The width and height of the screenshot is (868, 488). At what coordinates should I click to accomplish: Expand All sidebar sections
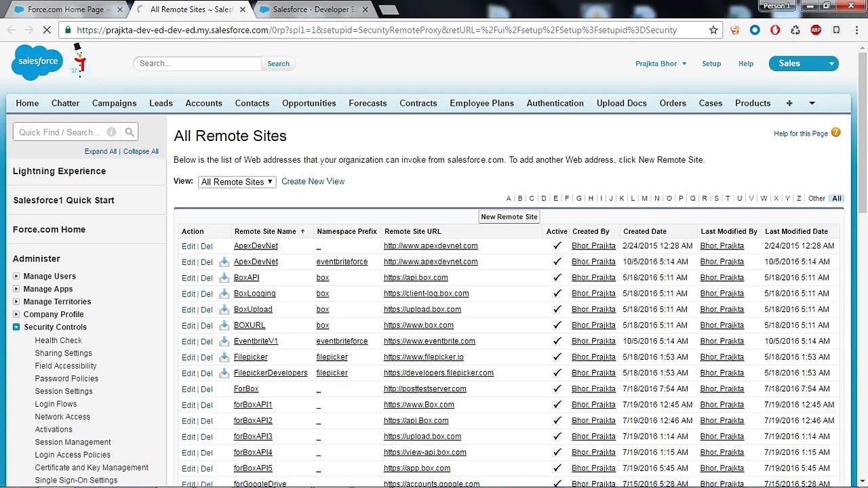pyautogui.click(x=100, y=152)
